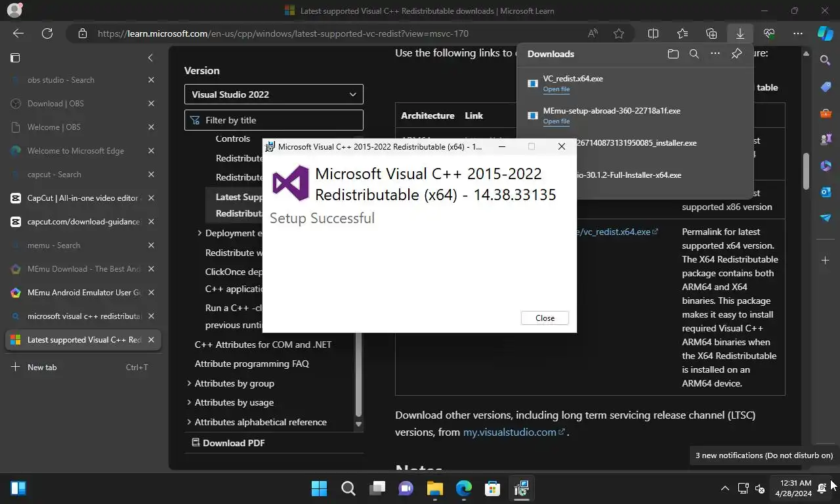The image size is (840, 504).
Task: Open the Visual Studio 2022 version dropdown
Action: [274, 94]
